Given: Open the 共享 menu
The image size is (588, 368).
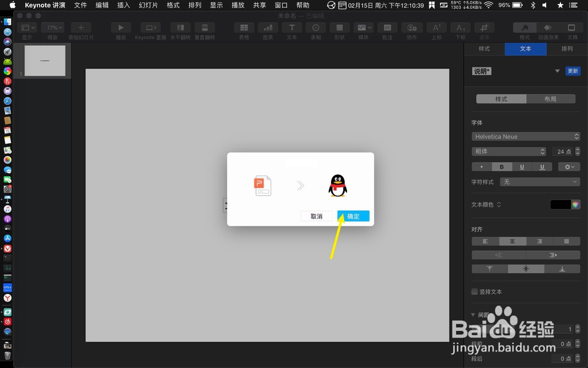Looking at the screenshot, I should [259, 5].
